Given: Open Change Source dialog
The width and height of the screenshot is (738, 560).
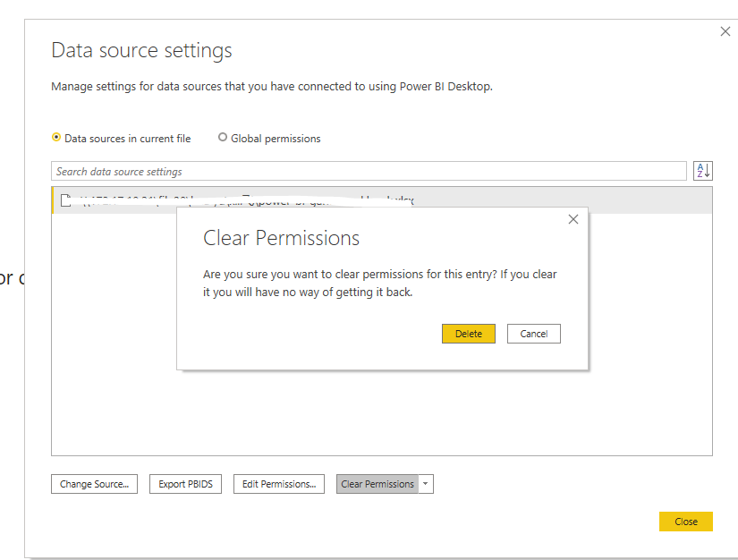Looking at the screenshot, I should coord(94,484).
